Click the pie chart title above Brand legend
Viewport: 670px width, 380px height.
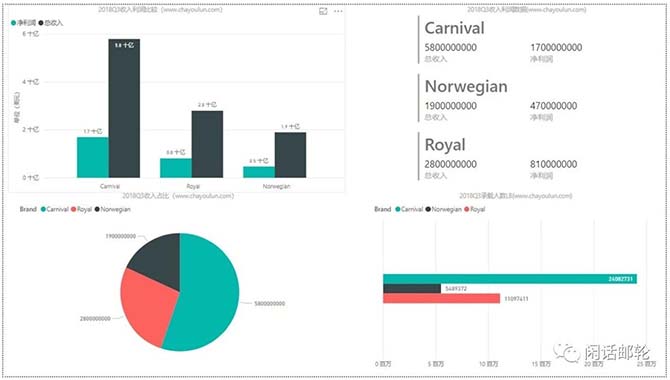click(178, 196)
